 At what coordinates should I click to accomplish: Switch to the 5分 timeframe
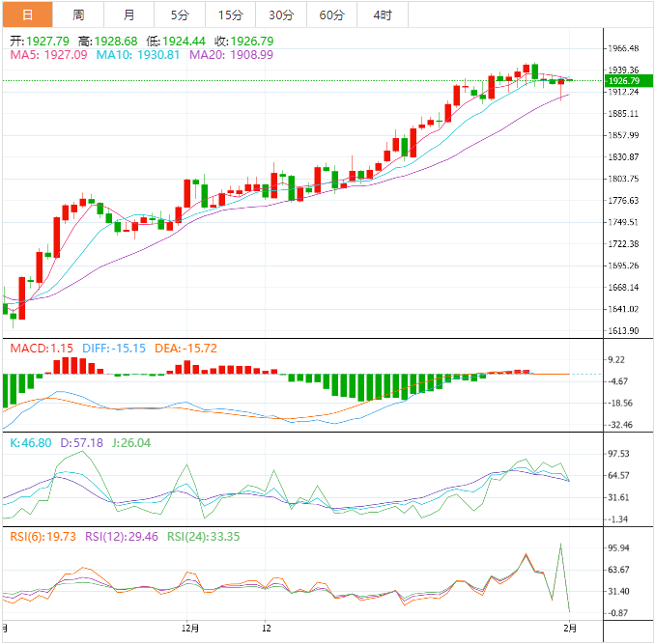tap(180, 14)
